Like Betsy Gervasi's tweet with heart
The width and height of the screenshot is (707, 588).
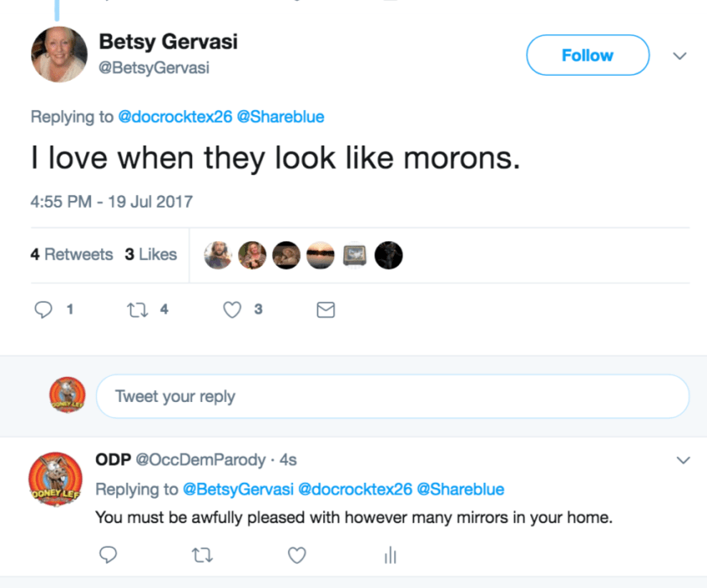tap(232, 310)
